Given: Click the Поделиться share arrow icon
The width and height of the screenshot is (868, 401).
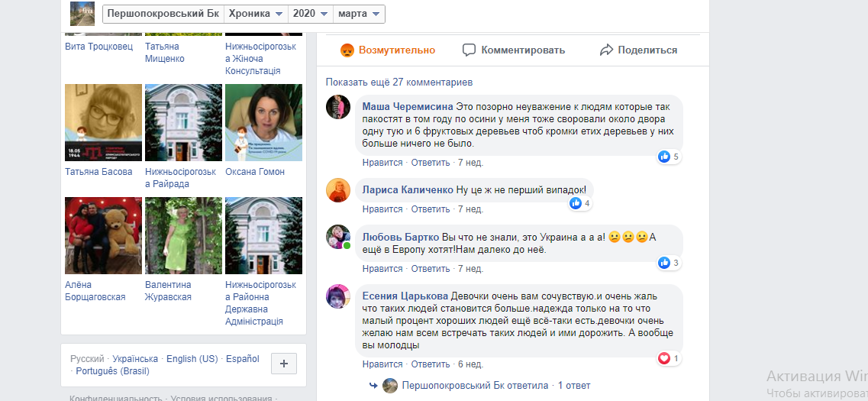Looking at the screenshot, I should (x=607, y=50).
